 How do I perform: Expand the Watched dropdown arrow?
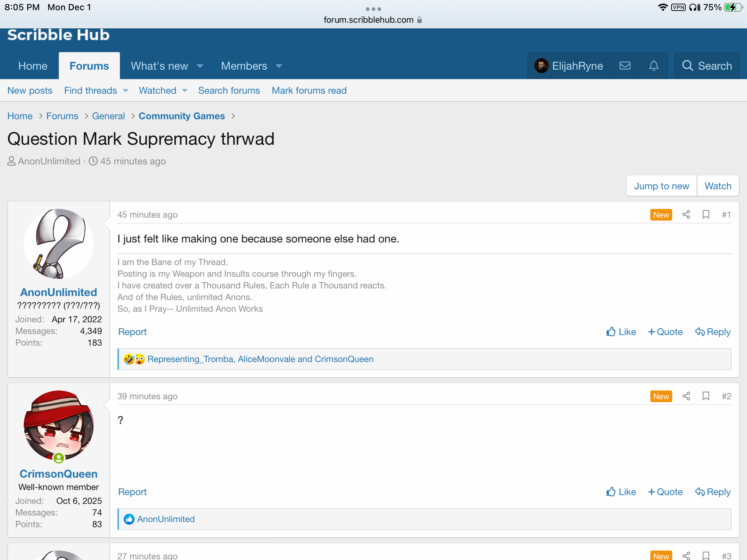pos(185,90)
